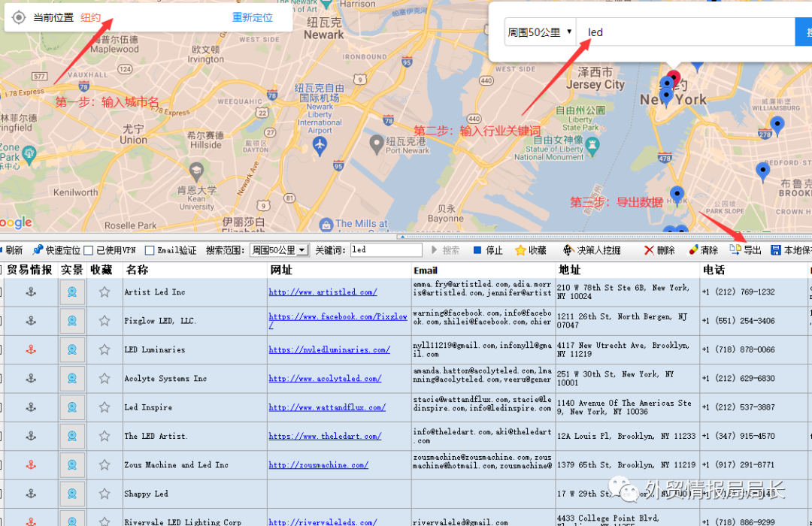Click anchor icon for Led Inspire

31,407
